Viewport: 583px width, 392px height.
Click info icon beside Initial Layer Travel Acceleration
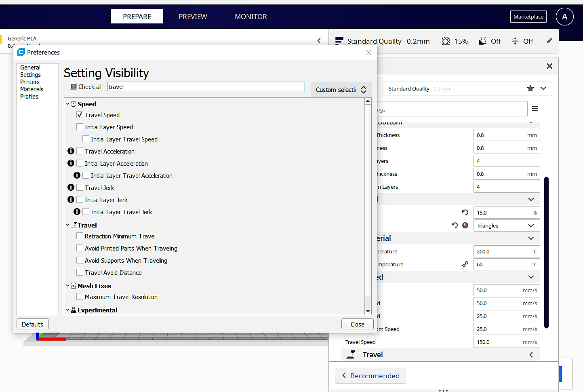pos(77,175)
